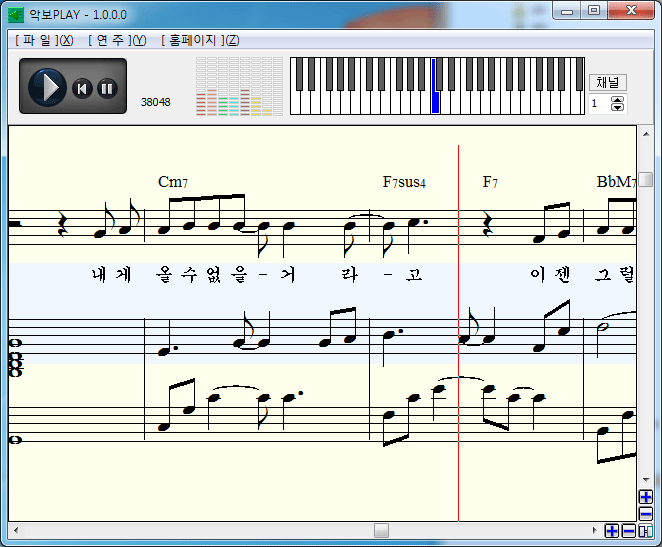The width and height of the screenshot is (662, 547).
Task: Click the channel number field showing 1
Action: click(x=599, y=103)
